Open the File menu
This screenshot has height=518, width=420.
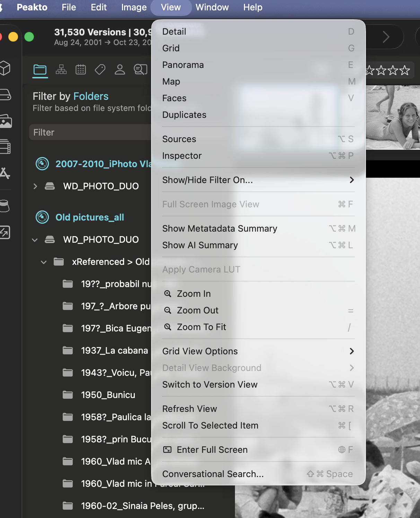[x=69, y=7]
